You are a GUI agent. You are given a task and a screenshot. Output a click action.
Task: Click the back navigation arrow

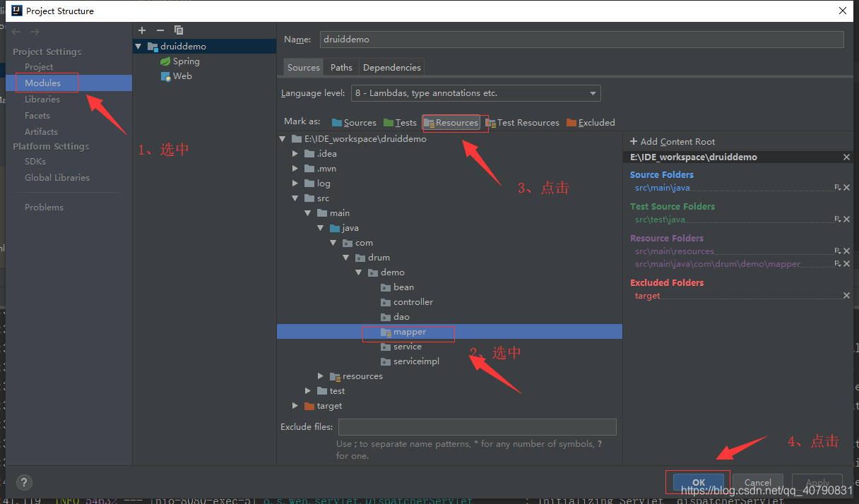(x=16, y=30)
